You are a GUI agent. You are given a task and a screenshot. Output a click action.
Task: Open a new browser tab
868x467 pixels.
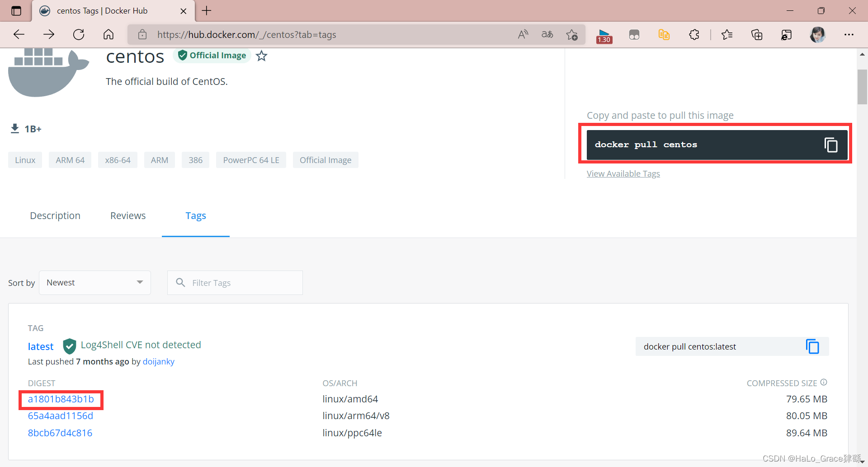pos(207,11)
